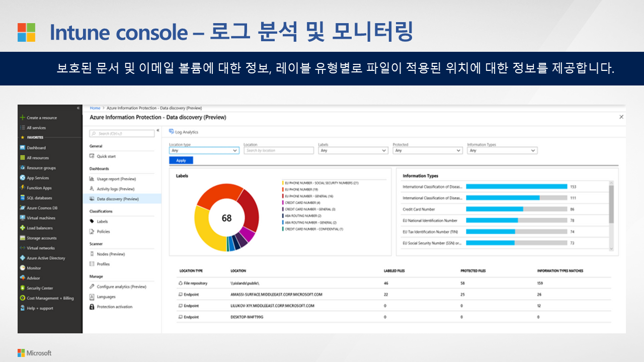Select Data discovery (Preview) menu item

click(x=122, y=199)
